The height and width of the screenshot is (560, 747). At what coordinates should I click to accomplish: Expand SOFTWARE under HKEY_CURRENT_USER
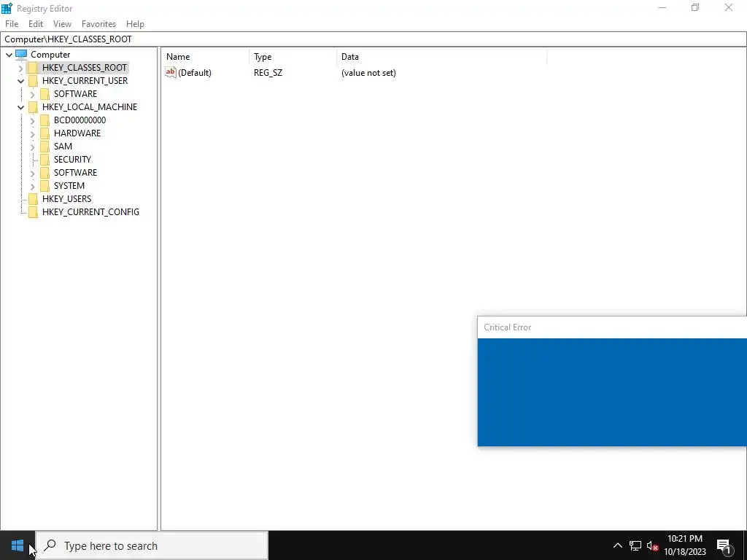(x=32, y=94)
